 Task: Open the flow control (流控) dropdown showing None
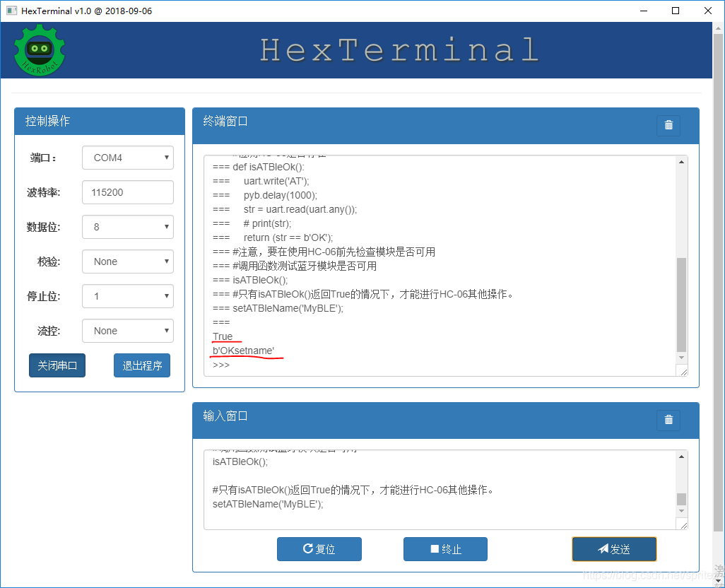pyautogui.click(x=128, y=331)
